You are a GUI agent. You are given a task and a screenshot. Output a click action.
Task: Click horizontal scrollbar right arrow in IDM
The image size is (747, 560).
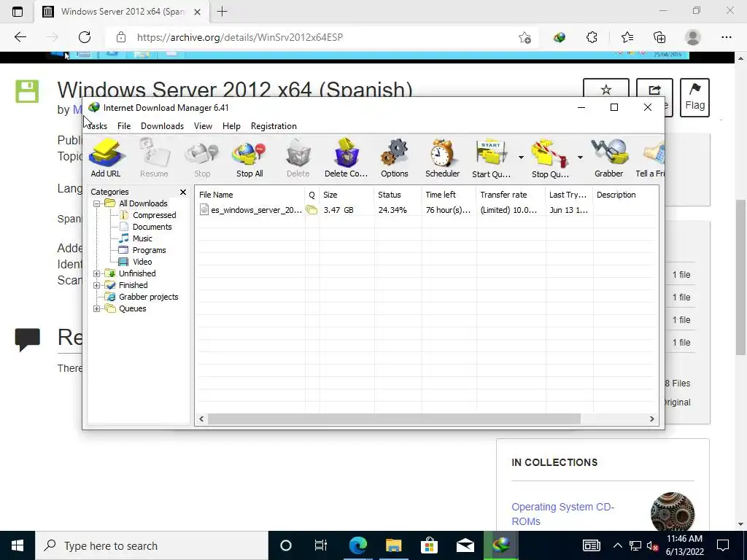coord(651,419)
